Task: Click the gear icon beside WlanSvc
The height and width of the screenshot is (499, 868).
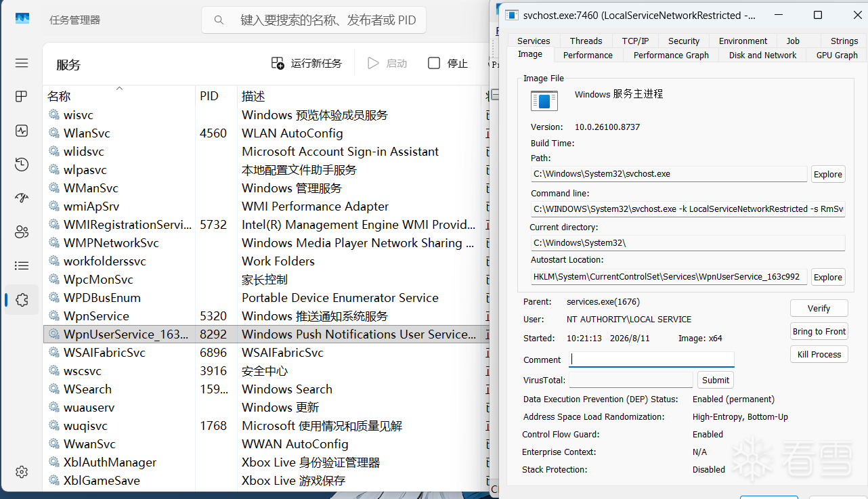Action: point(54,133)
